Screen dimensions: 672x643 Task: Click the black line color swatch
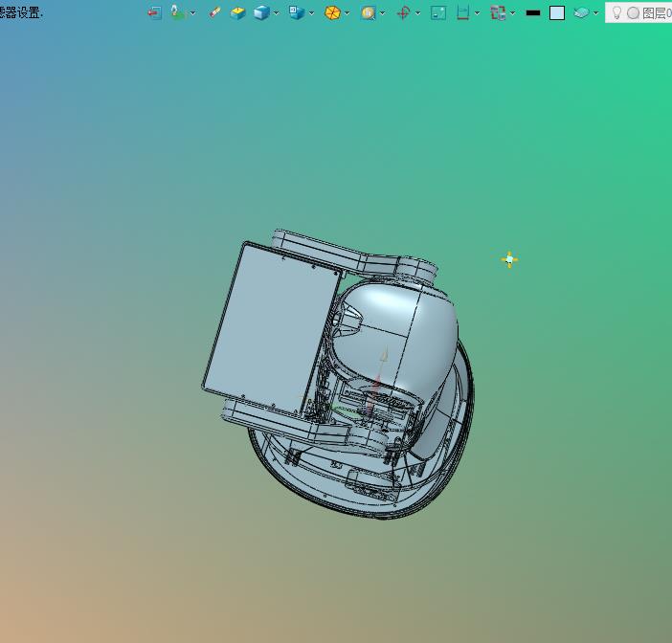pyautogui.click(x=532, y=12)
